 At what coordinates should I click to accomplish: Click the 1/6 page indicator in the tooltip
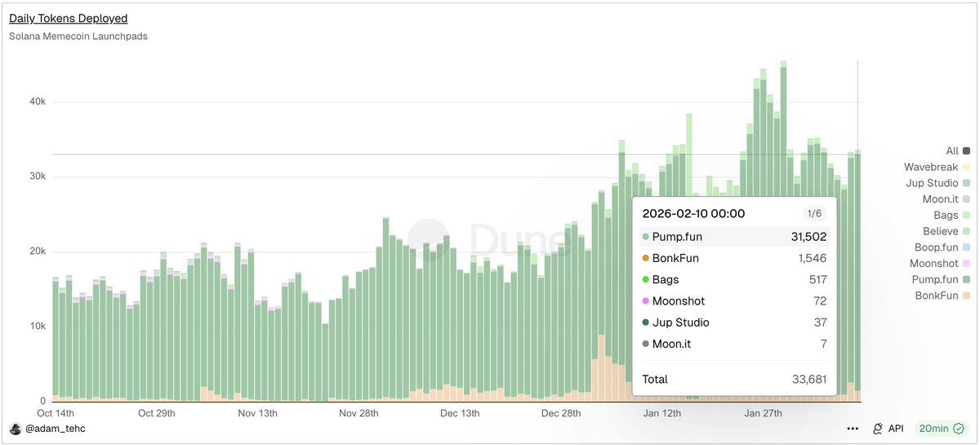coord(813,213)
